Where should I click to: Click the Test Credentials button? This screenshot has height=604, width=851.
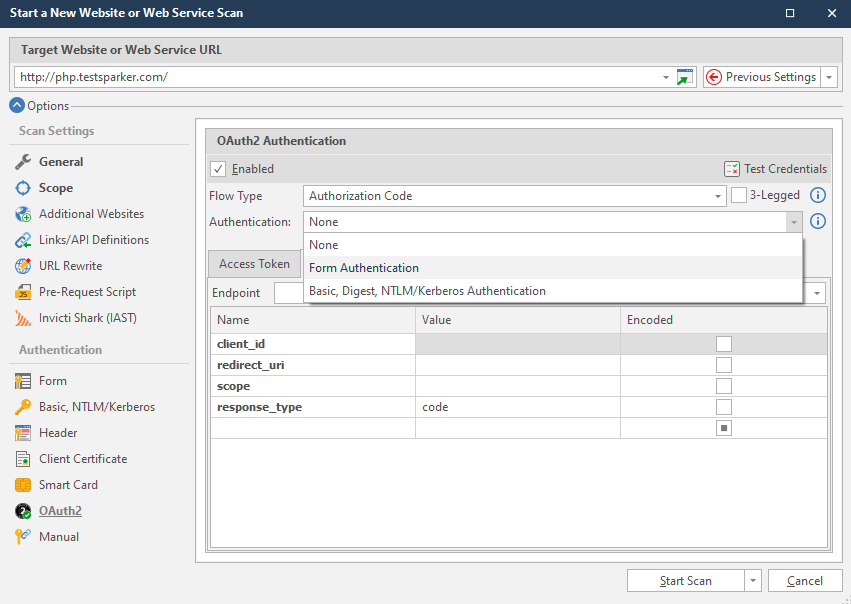point(776,169)
